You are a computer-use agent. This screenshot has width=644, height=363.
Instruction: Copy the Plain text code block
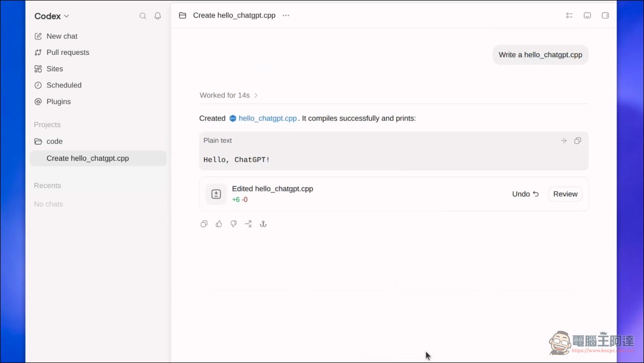point(578,141)
